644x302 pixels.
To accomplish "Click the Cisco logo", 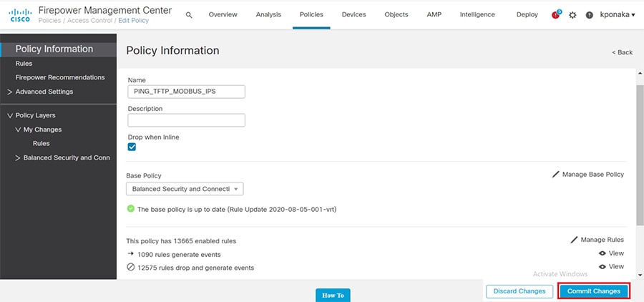I will click(x=20, y=15).
